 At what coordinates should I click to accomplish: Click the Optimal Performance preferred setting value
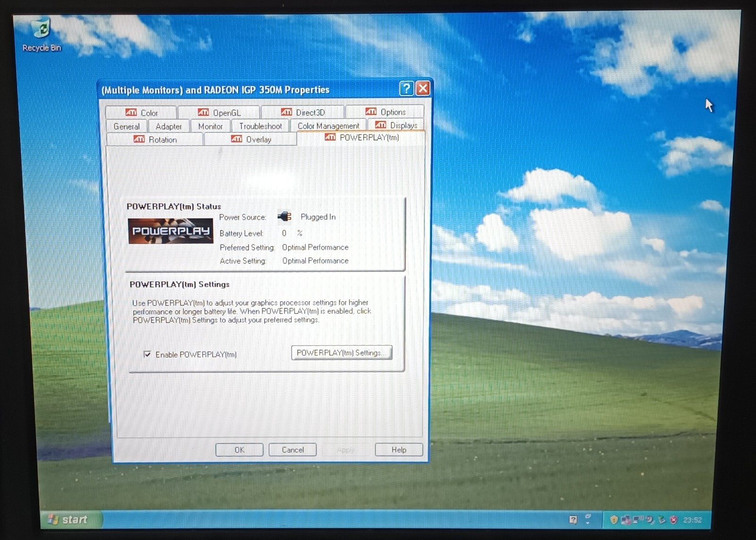tap(315, 247)
